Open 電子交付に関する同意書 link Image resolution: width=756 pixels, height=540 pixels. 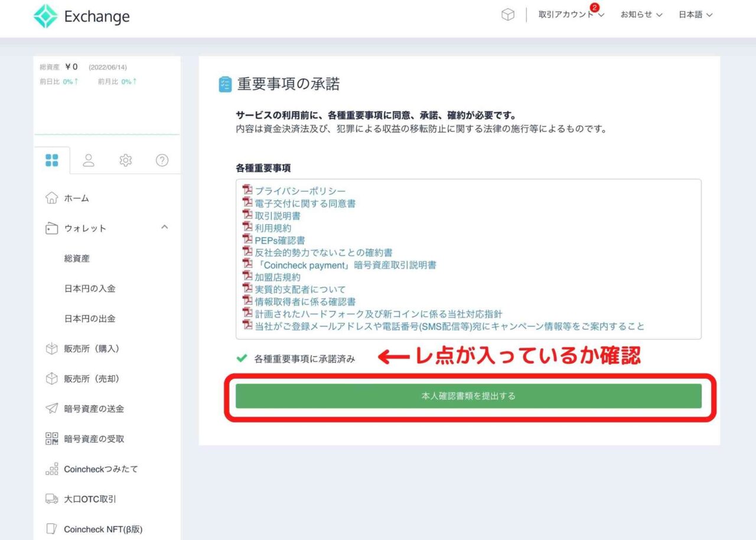click(x=305, y=203)
